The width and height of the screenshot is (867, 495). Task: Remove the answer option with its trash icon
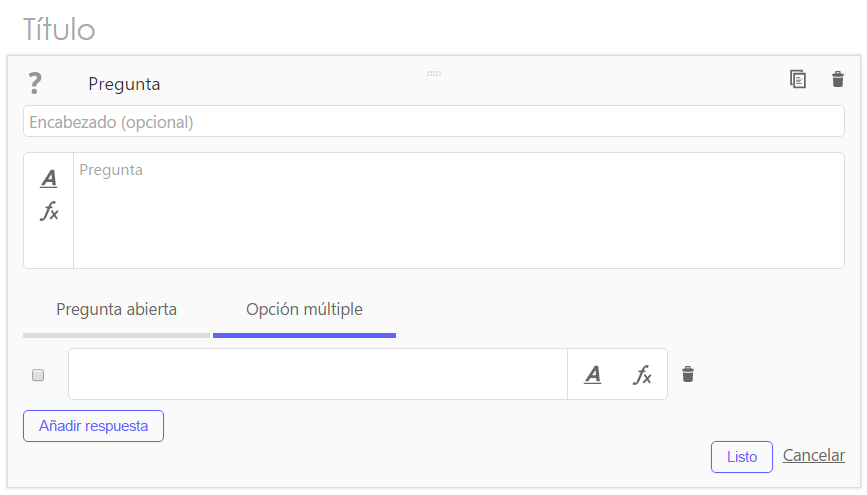pyautogui.click(x=688, y=374)
